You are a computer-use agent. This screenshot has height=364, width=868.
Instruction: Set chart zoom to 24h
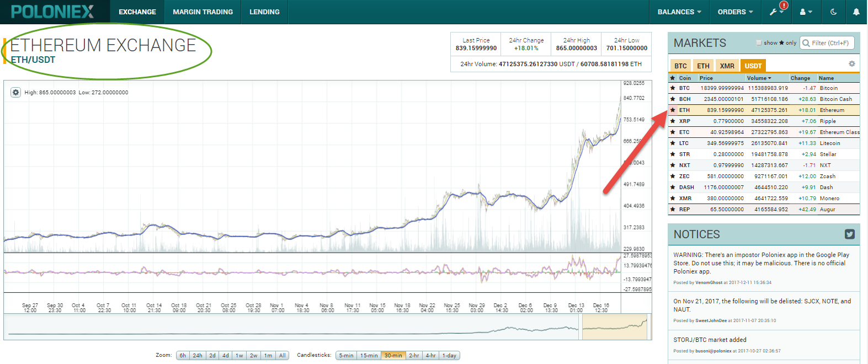tap(198, 356)
